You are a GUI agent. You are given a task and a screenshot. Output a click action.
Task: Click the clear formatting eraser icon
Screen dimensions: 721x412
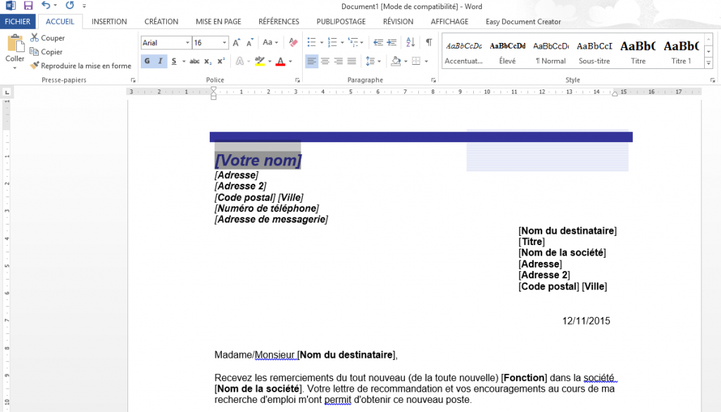pos(293,43)
